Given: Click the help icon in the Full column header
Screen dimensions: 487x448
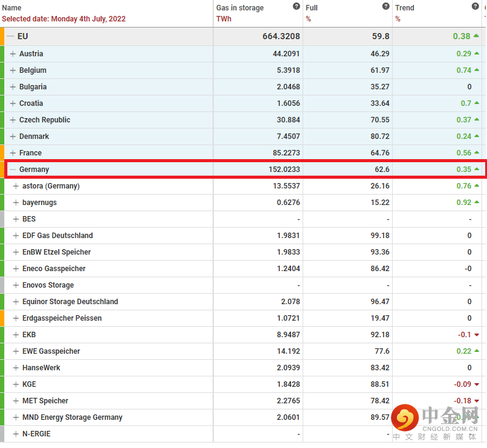Looking at the screenshot, I should pyautogui.click(x=386, y=6).
